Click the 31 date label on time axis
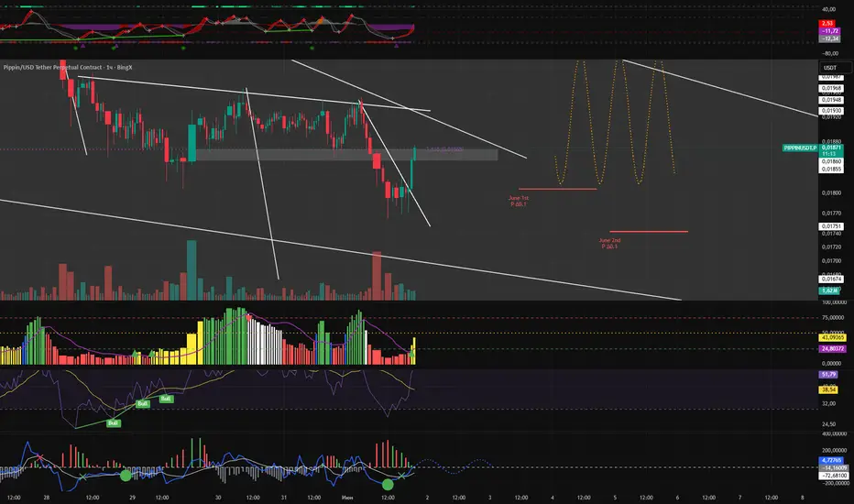This screenshot has width=854, height=504. coord(284,498)
